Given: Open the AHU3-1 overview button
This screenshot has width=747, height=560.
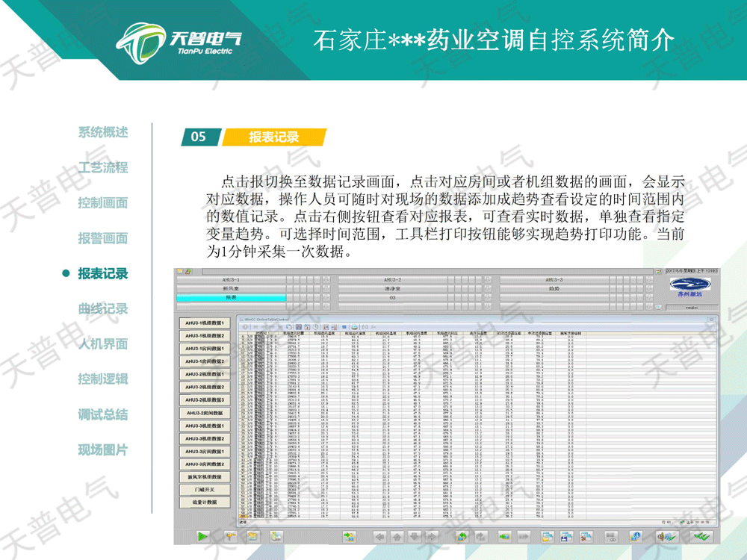Looking at the screenshot, I should pos(231,280).
